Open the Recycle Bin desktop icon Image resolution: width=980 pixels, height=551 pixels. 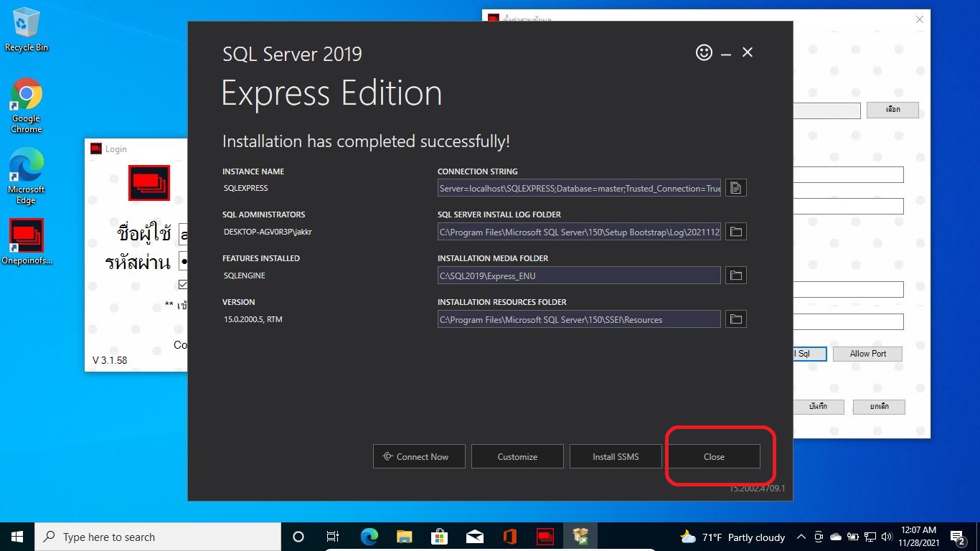[27, 30]
